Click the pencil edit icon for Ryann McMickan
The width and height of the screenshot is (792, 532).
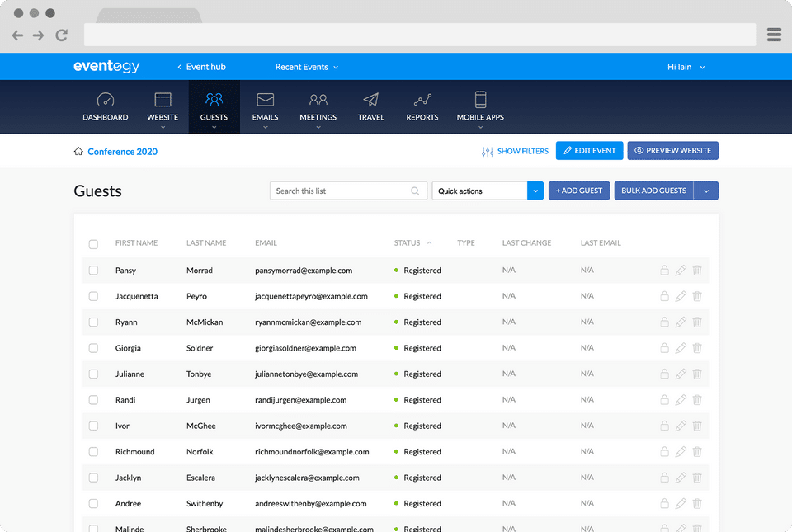click(x=681, y=322)
